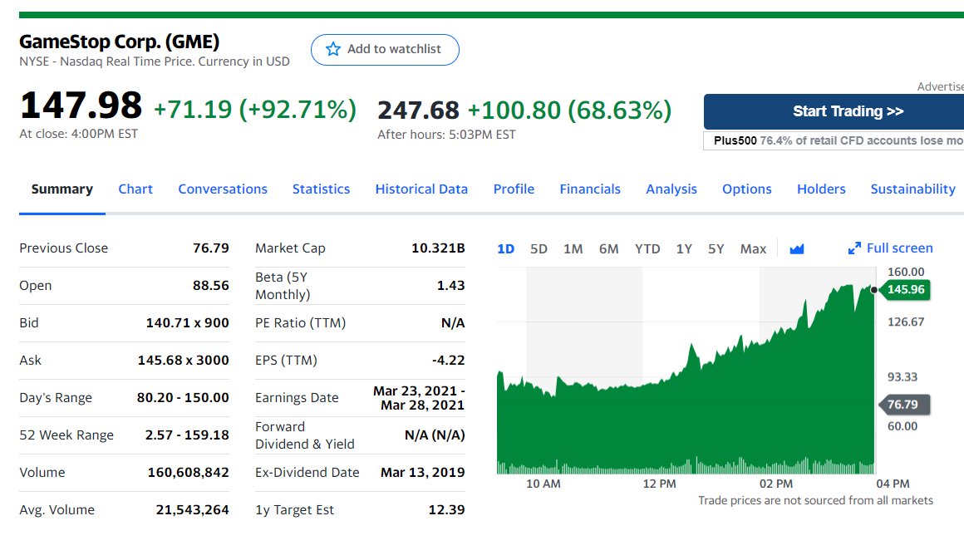Open the Conversations tab
This screenshot has height=560, width=964.
223,189
